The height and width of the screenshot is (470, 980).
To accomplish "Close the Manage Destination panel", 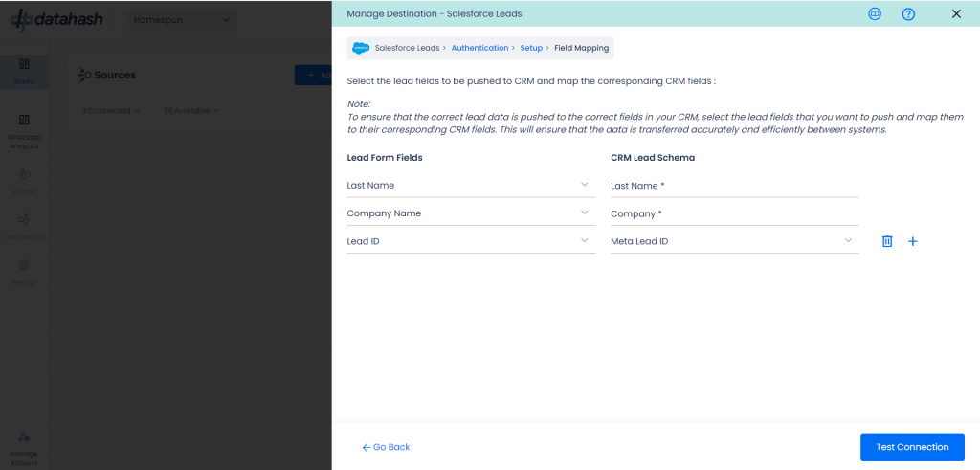I will (956, 13).
